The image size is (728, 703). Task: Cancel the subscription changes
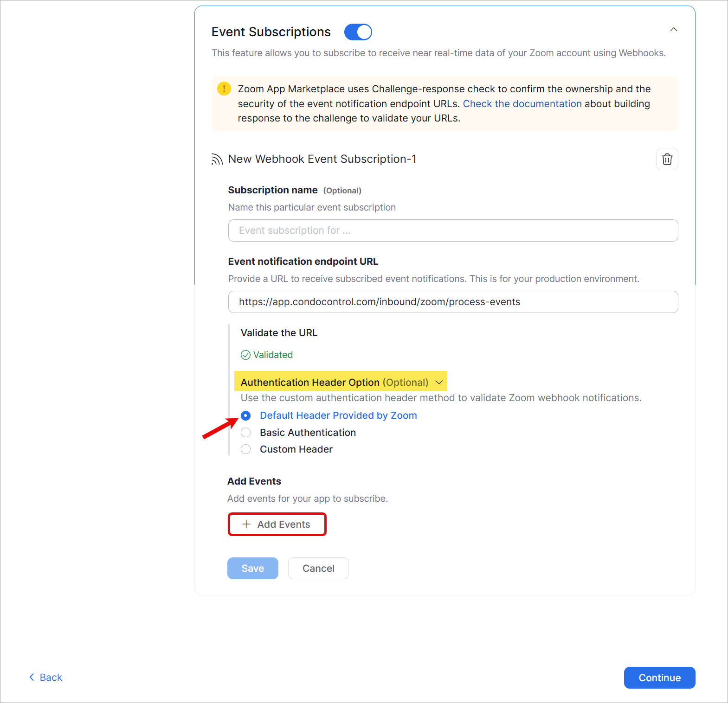[x=318, y=568]
